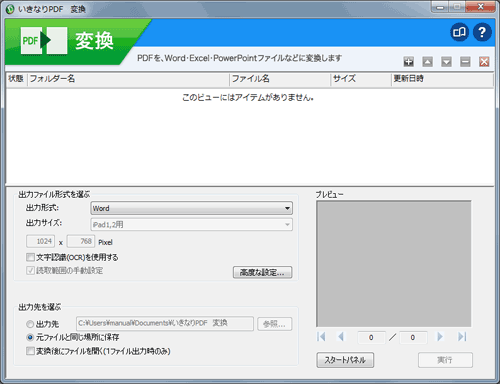Click the 参照... browse button
This screenshot has width=500, height=384.
[275, 324]
